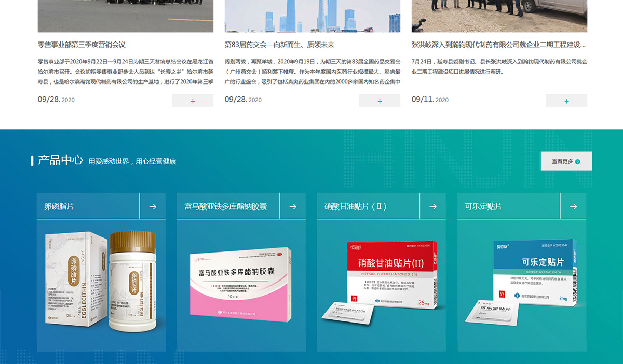This screenshot has width=623, height=364.
Task: Select the 富马酸亚铁多库酯钠胶囊 product title
Action: pyautogui.click(x=225, y=206)
